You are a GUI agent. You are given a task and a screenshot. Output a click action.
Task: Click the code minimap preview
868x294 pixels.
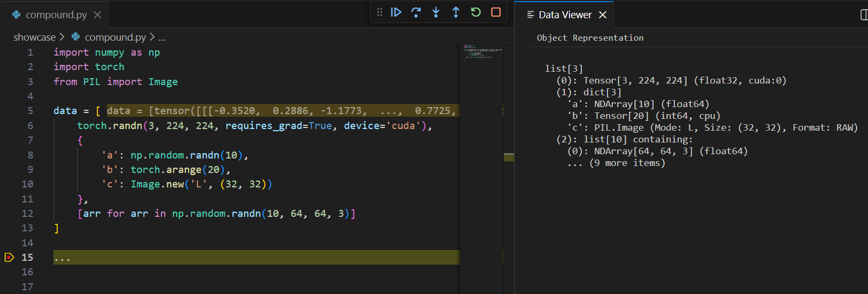483,52
